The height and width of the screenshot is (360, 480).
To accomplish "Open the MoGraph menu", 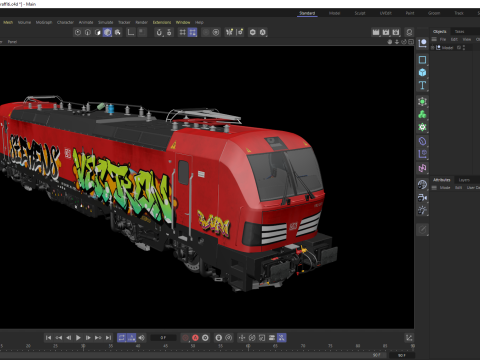I will pos(44,22).
